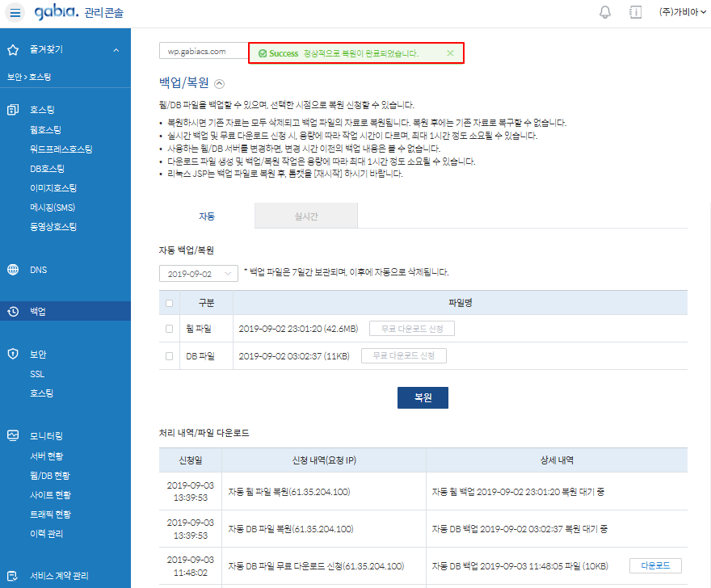Open SSL under 보안
The width and height of the screenshot is (711, 588).
pyautogui.click(x=37, y=374)
